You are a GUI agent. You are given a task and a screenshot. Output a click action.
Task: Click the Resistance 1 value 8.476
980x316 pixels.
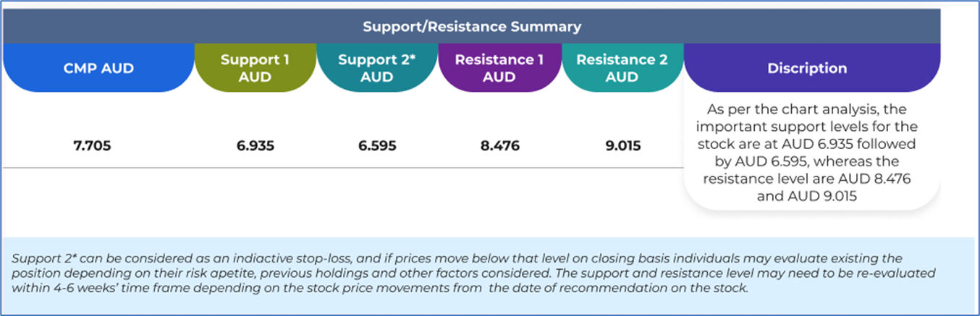point(499,146)
